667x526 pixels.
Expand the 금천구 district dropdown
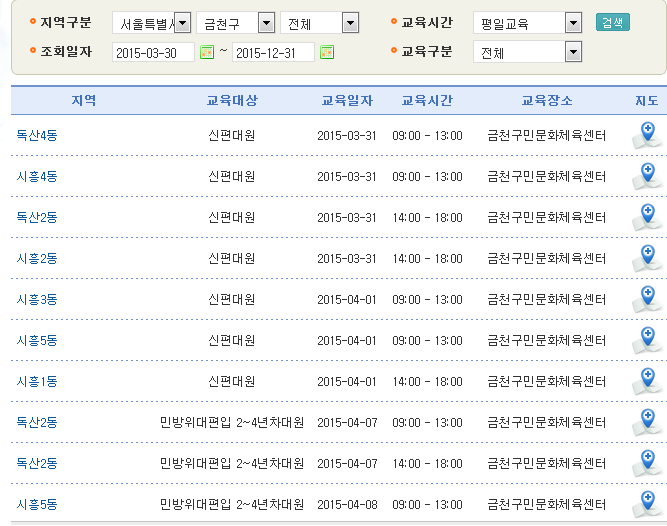pos(266,23)
